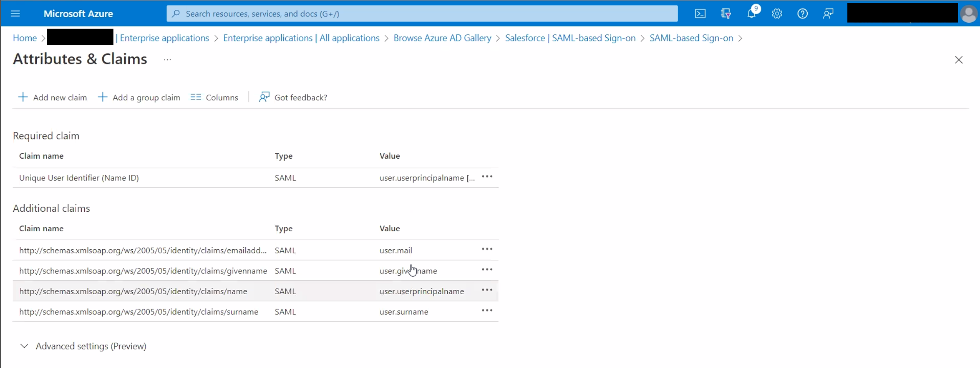The width and height of the screenshot is (980, 368).
Task: Open the Enterprise applications breadcrumb after tenant name
Action: click(x=165, y=38)
